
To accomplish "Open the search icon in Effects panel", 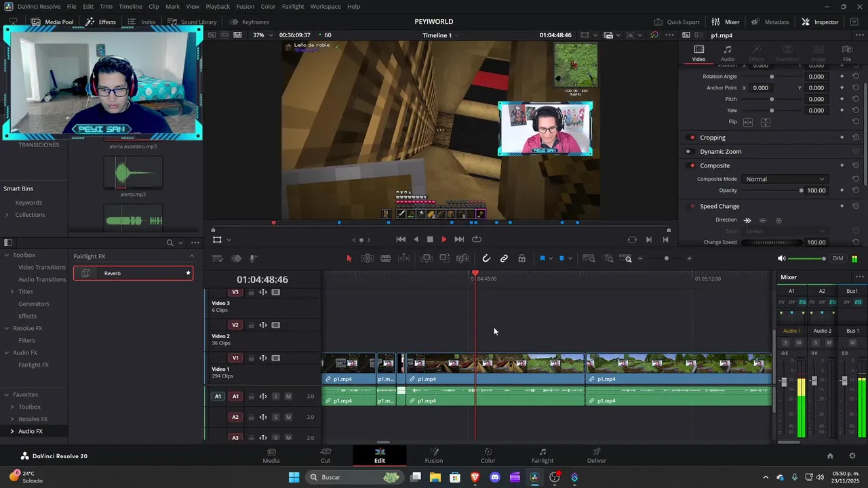I will point(170,243).
